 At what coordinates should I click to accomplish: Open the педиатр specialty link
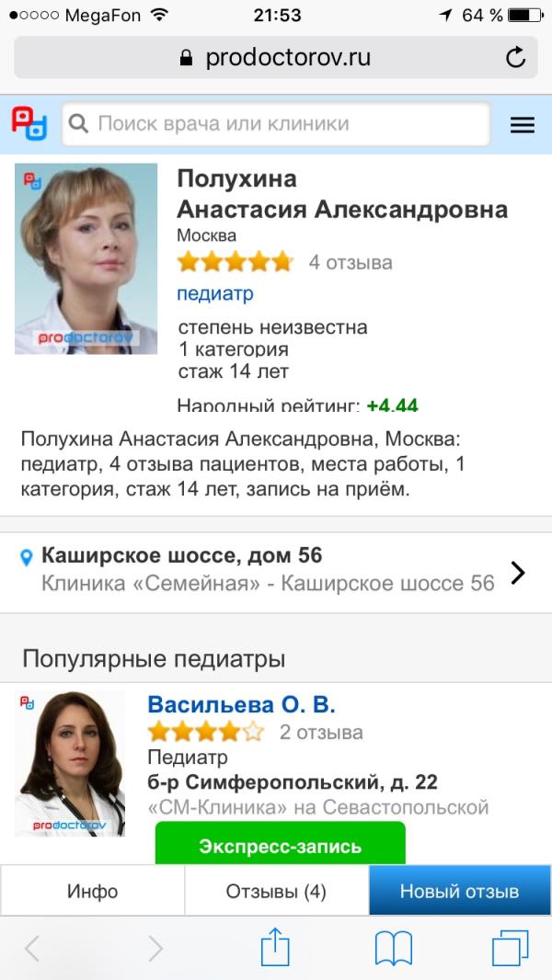click(215, 293)
